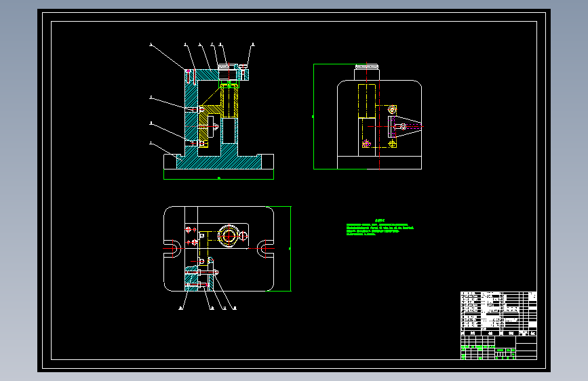This screenshot has height=381, width=588.
Task: Pick the circular bushing in the top view
Action: (229, 236)
